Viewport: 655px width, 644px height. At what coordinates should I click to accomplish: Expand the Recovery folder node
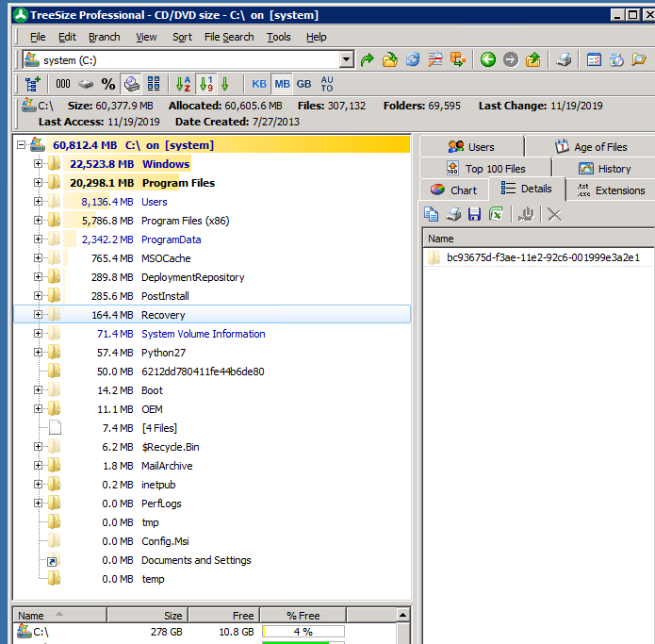[38, 314]
